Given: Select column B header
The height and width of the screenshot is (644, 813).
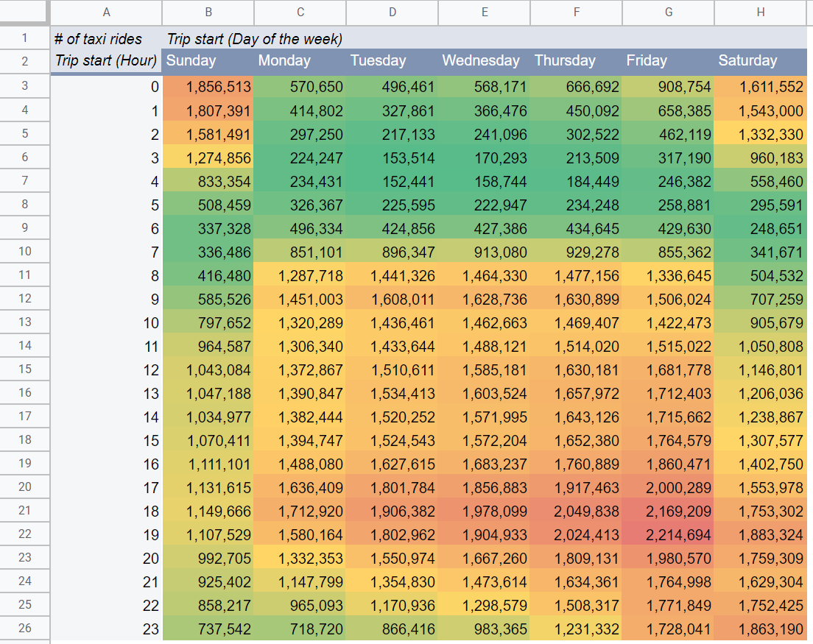Looking at the screenshot, I should pos(208,12).
